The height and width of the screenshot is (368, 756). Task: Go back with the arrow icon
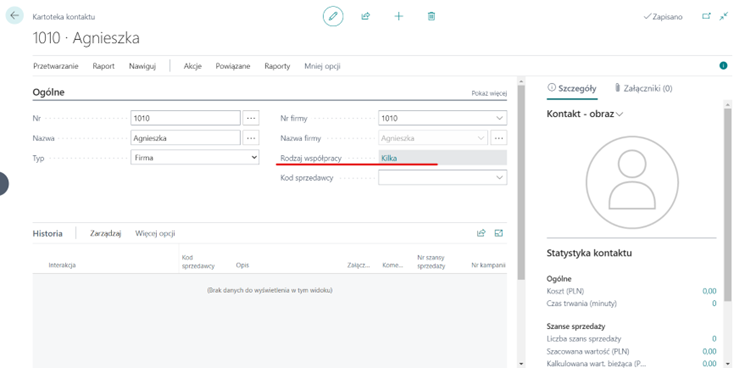coord(14,15)
